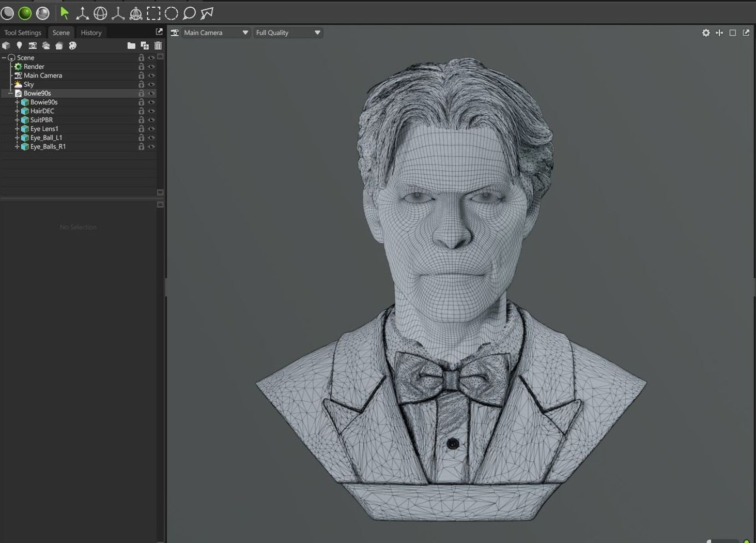Image resolution: width=756 pixels, height=543 pixels.
Task: Expand the Eye_Balls_R1 mesh node
Action: pos(17,146)
